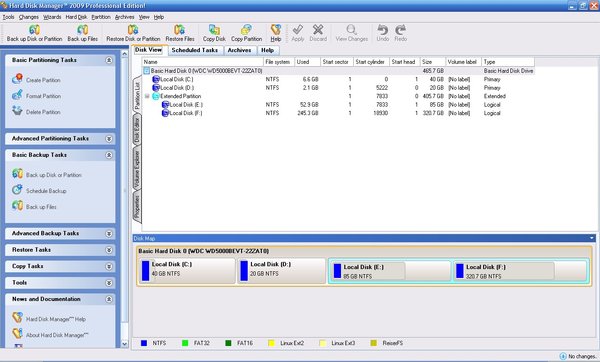Select Local Disk (D:) list row
The width and height of the screenshot is (600, 362).
tap(338, 88)
